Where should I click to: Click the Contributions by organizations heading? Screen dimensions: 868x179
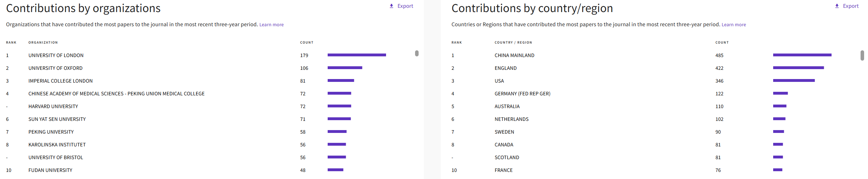(x=83, y=8)
